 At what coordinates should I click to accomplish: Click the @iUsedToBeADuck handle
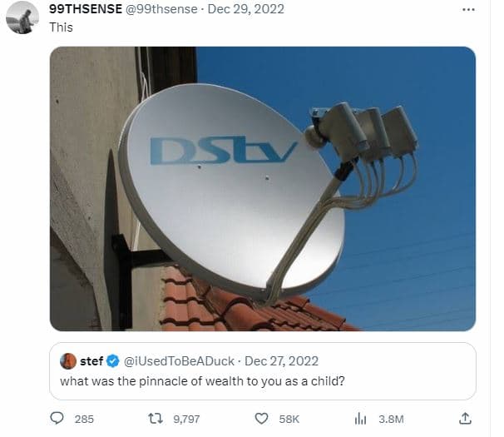[x=179, y=361]
